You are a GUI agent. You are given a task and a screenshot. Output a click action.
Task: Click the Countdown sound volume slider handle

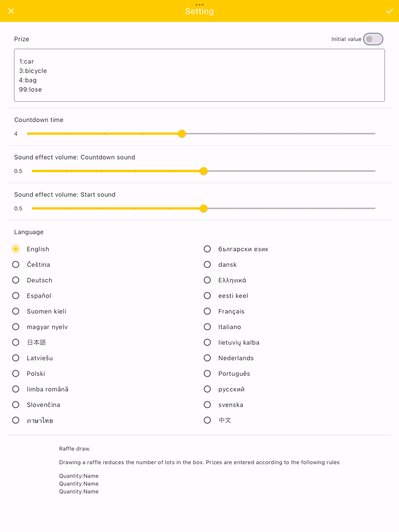(x=203, y=171)
